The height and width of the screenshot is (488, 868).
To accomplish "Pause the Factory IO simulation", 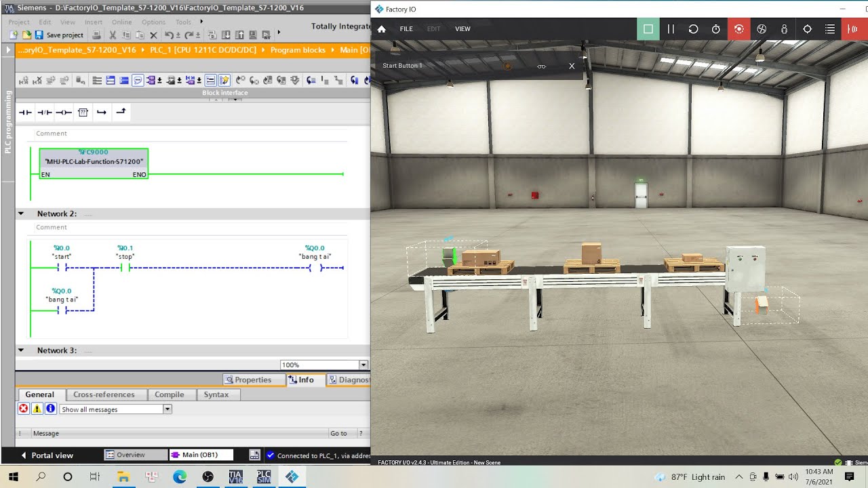I will [x=671, y=29].
